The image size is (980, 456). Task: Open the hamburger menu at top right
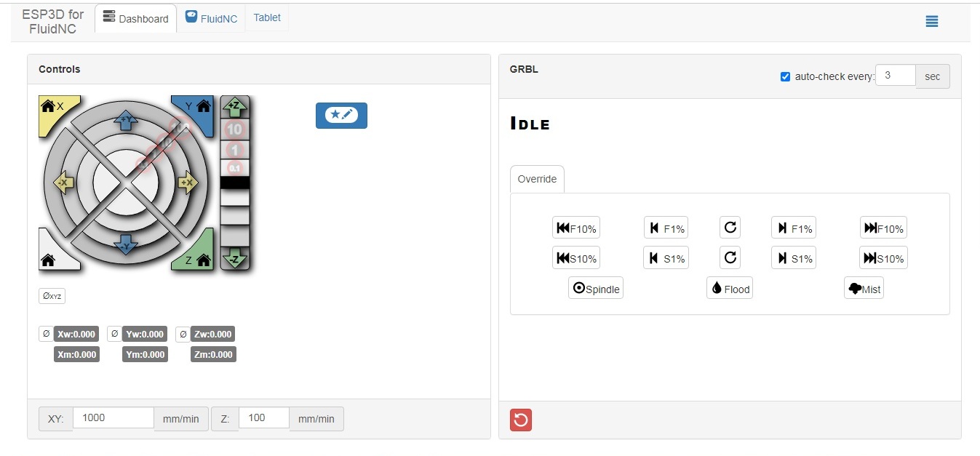coord(931,22)
